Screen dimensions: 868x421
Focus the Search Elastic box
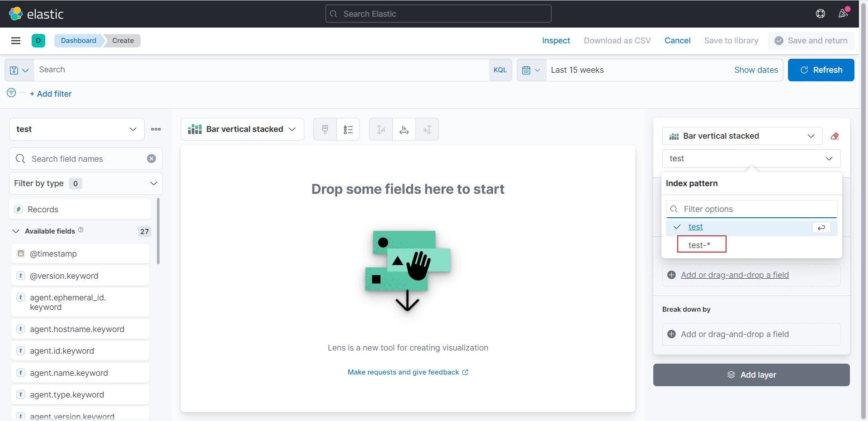438,14
